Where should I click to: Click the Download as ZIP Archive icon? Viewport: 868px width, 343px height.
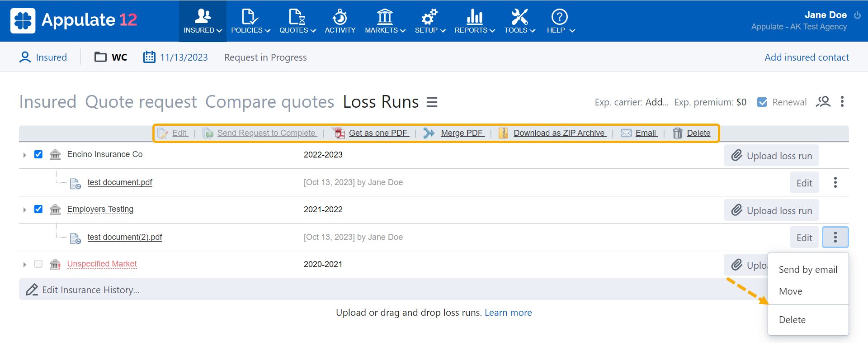pyautogui.click(x=503, y=133)
